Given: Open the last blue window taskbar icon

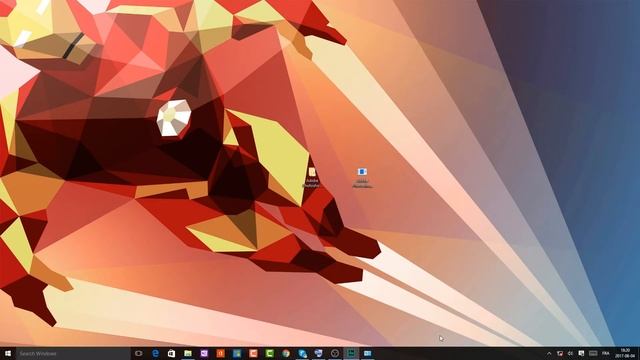Looking at the screenshot, I should tap(367, 353).
